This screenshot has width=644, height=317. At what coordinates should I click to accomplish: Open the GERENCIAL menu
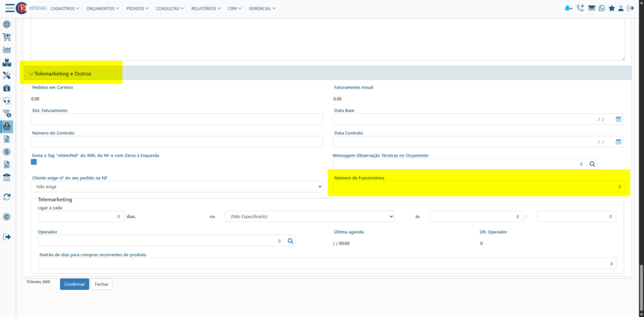(x=262, y=8)
